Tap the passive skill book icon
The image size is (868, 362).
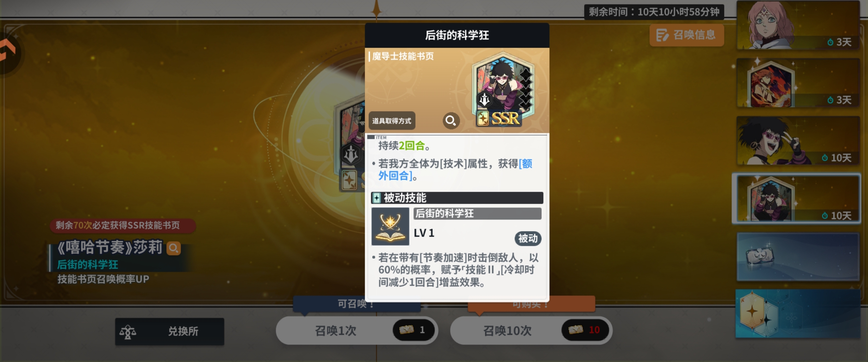click(x=390, y=226)
